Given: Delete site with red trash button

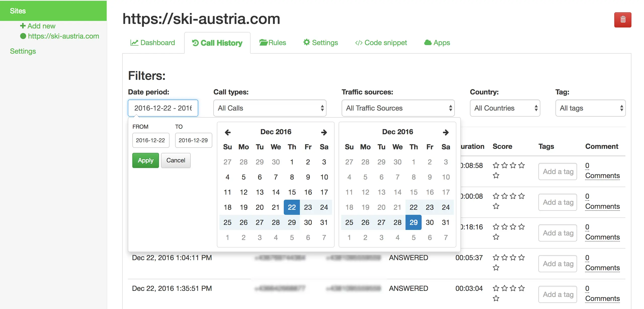Looking at the screenshot, I should click(623, 20).
